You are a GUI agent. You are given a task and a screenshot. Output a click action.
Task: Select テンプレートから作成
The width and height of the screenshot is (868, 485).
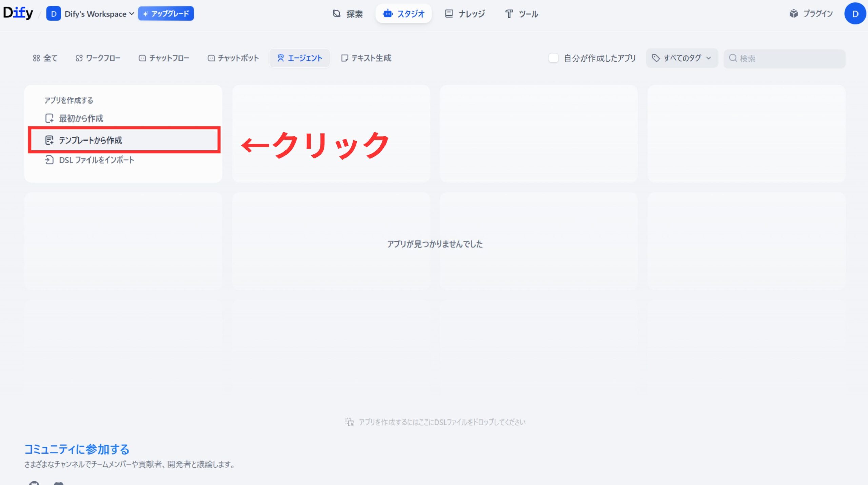coord(124,140)
